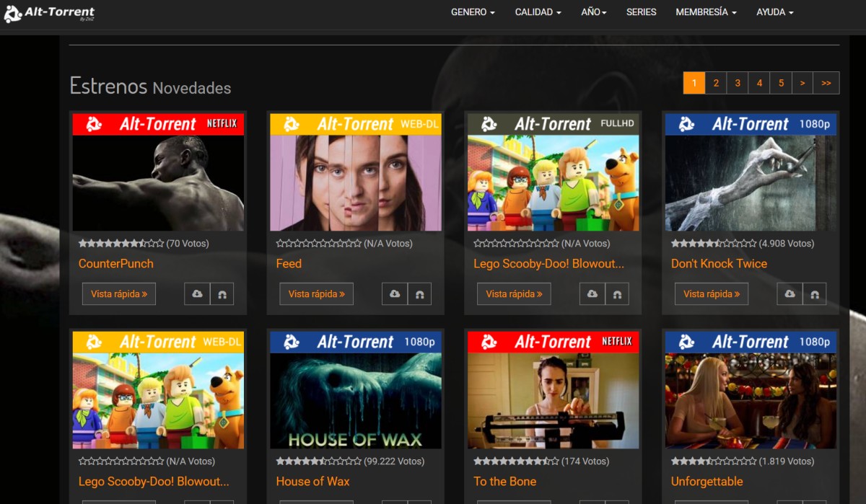Screen dimensions: 866x504
Task: Open Vista rápida for Feed
Action: [x=317, y=293]
